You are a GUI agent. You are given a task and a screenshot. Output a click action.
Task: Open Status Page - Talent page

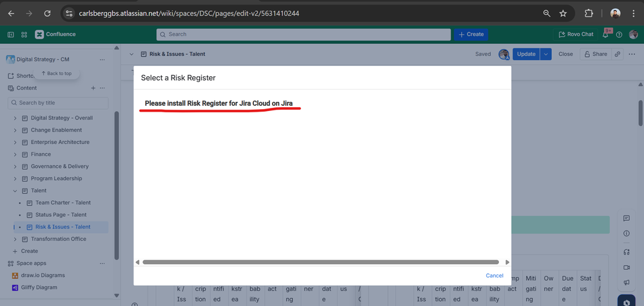click(61, 215)
